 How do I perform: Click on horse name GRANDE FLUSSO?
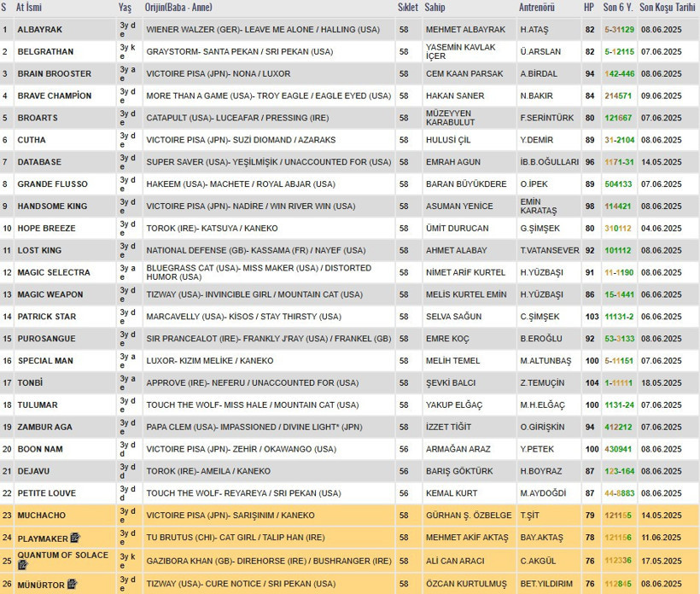[x=52, y=184]
